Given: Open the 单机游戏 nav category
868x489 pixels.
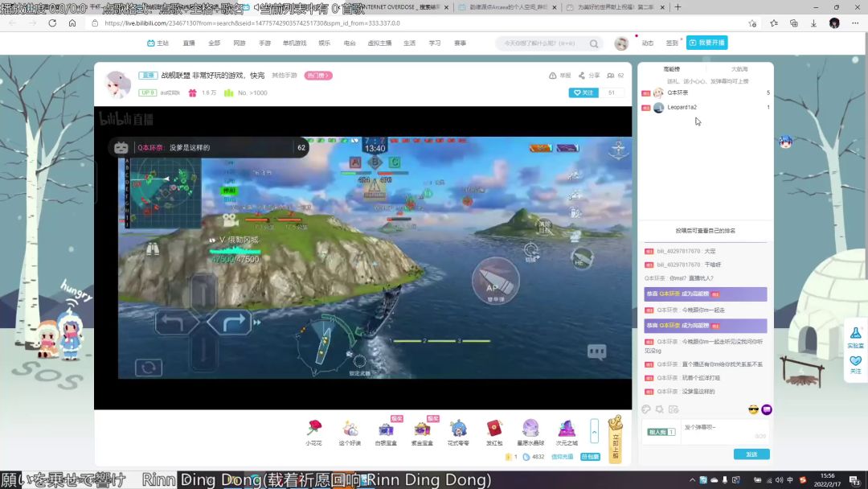Looking at the screenshot, I should pos(294,43).
